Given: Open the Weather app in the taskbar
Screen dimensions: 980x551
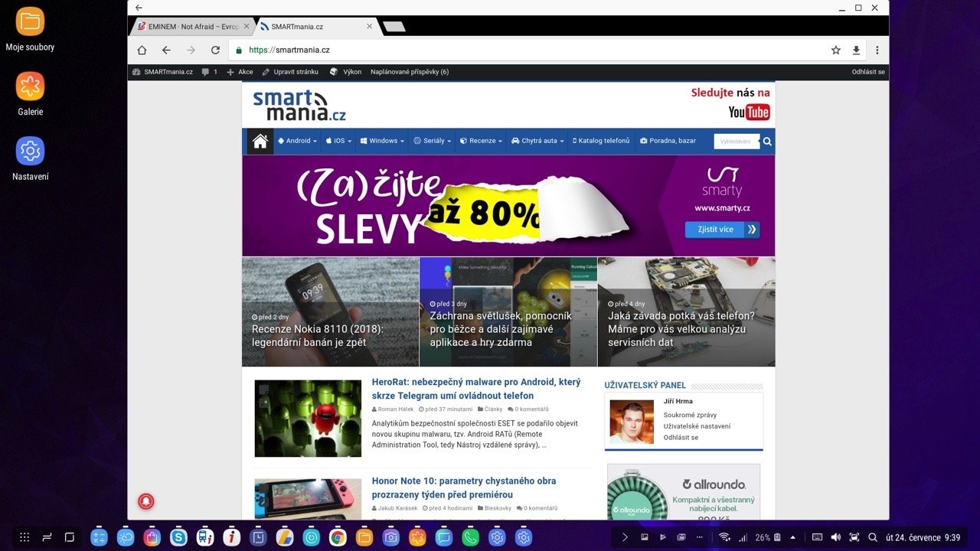Looking at the screenshot, I should point(126,537).
